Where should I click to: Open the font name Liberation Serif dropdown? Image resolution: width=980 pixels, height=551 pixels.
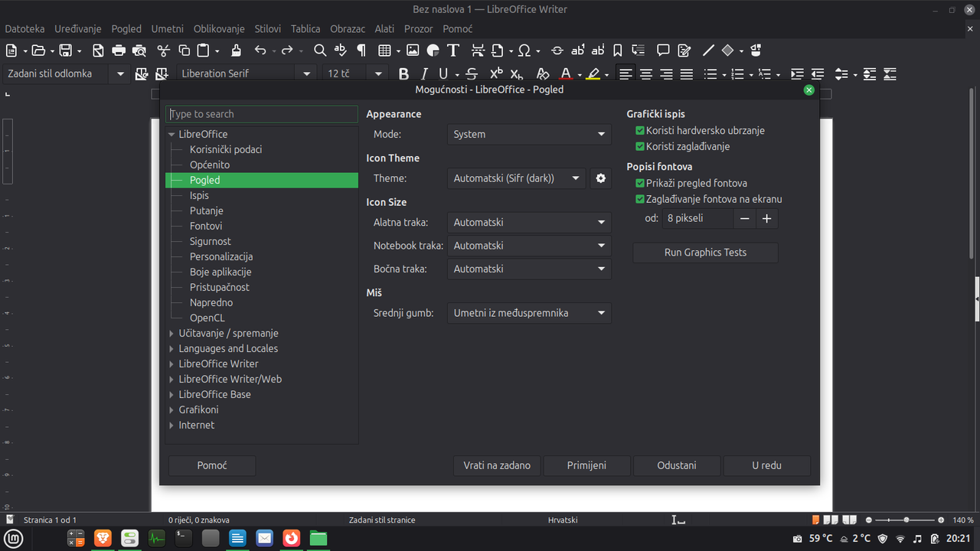tap(307, 74)
